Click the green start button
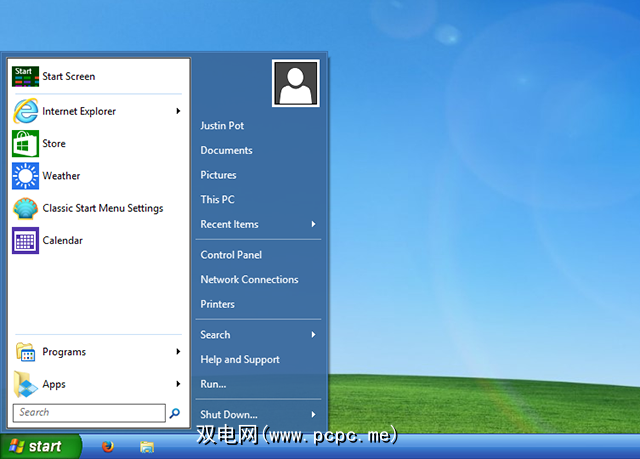Image resolution: width=640 pixels, height=459 pixels. 40,446
